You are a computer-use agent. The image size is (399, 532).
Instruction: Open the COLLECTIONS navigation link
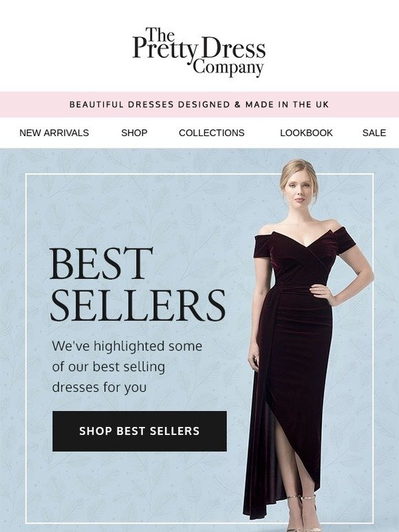[212, 133]
